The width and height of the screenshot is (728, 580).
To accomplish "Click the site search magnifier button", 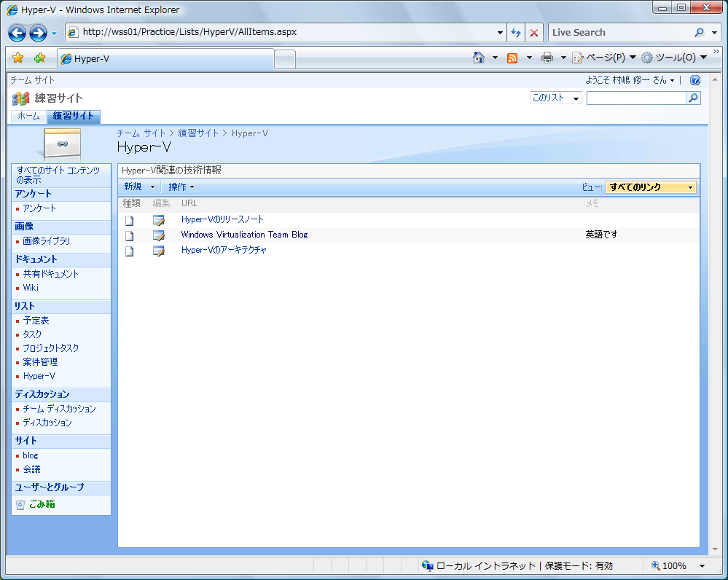I will 693,98.
